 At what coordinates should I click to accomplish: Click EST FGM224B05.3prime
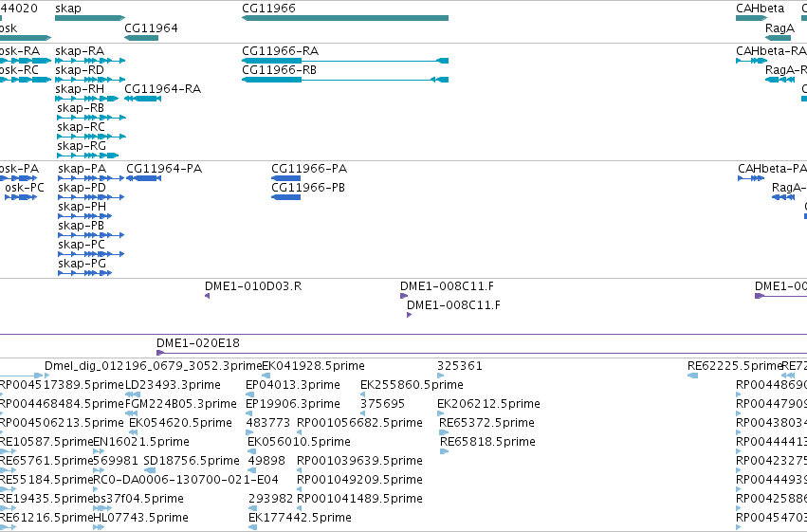131,413
